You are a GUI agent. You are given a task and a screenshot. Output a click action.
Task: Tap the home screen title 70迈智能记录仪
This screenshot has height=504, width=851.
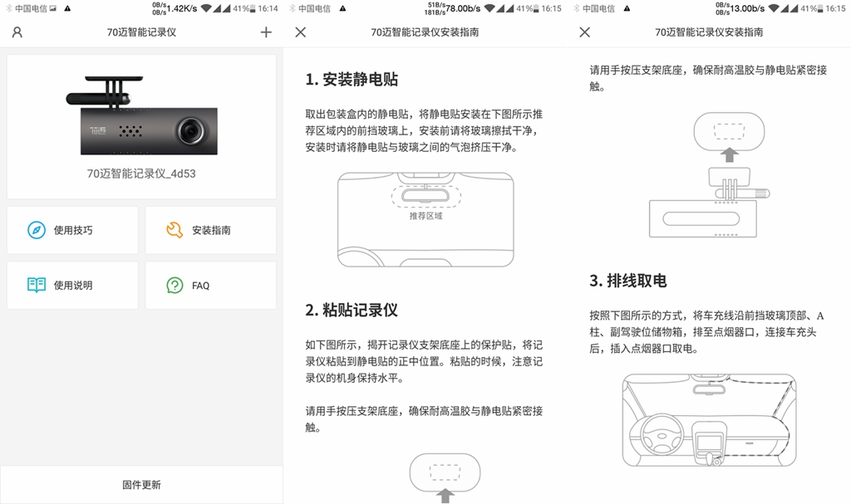pyautogui.click(x=141, y=32)
